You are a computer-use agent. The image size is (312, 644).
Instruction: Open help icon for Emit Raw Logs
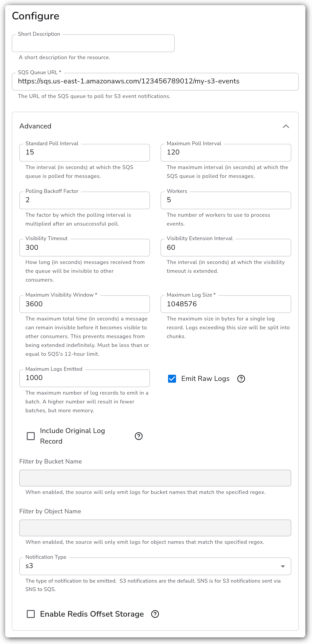(x=241, y=379)
